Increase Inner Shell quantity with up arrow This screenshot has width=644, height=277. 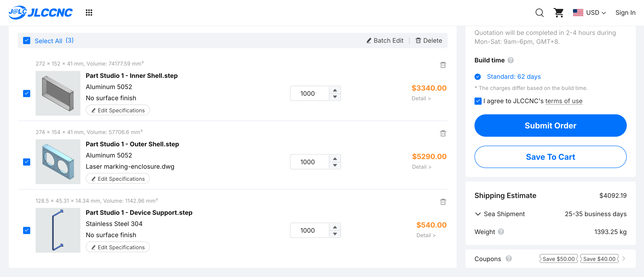pyautogui.click(x=335, y=90)
